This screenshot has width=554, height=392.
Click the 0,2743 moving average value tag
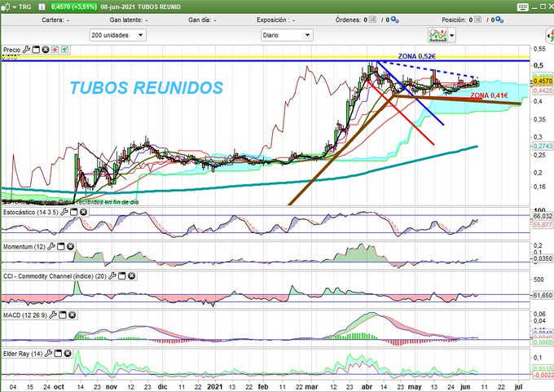pos(543,146)
